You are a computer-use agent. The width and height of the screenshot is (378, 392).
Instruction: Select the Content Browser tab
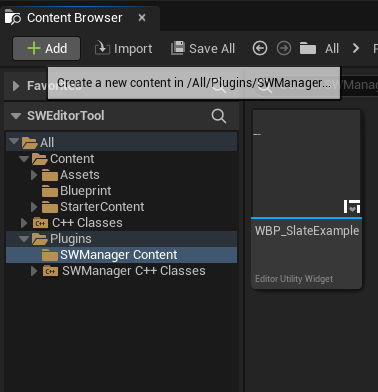click(80, 18)
